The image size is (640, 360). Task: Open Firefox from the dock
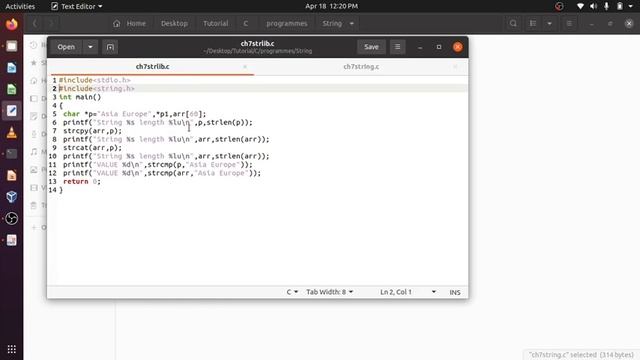point(11,24)
